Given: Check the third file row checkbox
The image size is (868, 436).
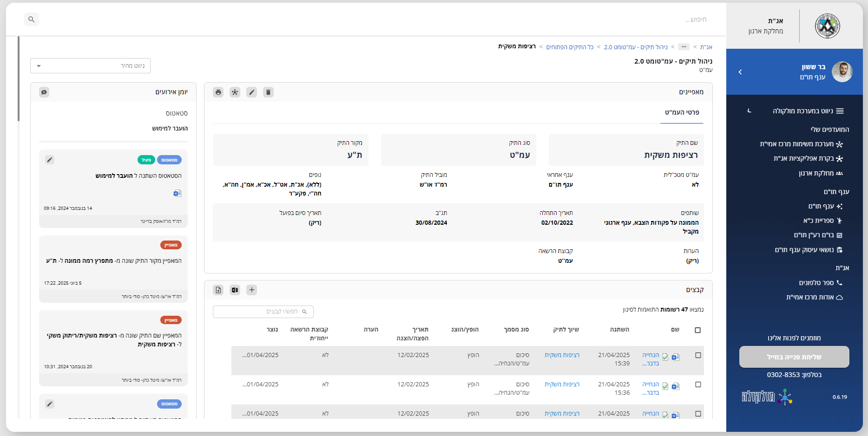Looking at the screenshot, I should (x=698, y=414).
